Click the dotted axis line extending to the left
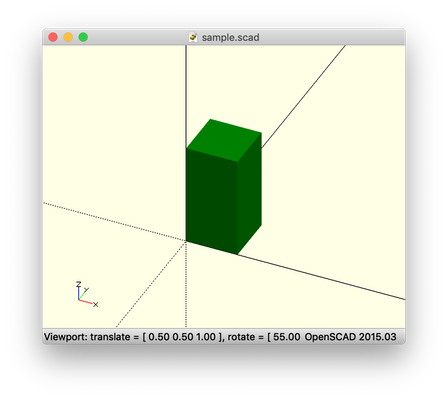Image resolution: width=448 pixels, height=400 pixels. click(x=114, y=221)
